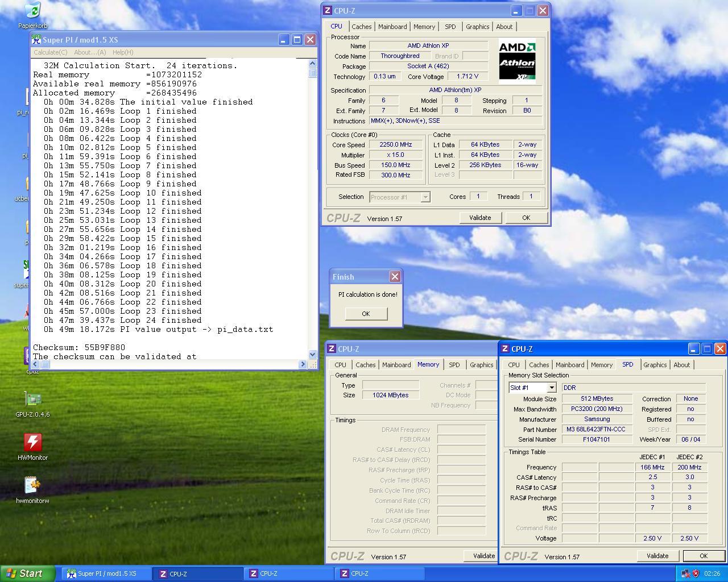728x582 pixels.
Task: Close the Finish dialog
Action: coord(395,276)
